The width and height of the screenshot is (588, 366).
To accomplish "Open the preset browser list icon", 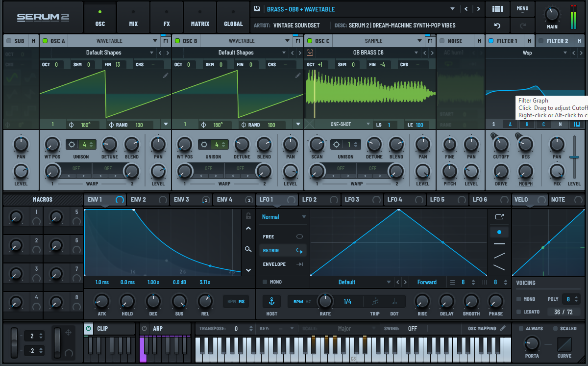I will 497,9.
